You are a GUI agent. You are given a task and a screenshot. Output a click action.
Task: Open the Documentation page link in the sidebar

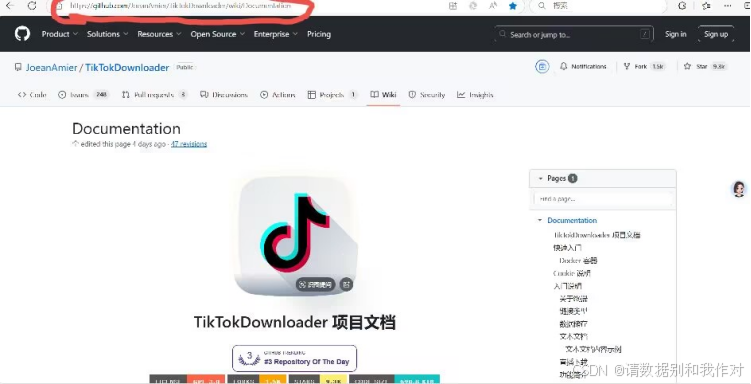point(572,220)
